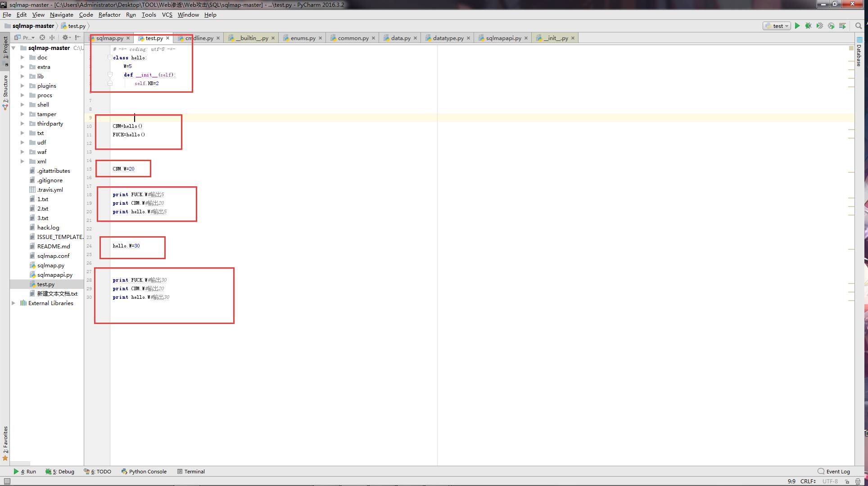The height and width of the screenshot is (486, 868).
Task: Click the project tree horizontal scrollbar
Action: 20,463
